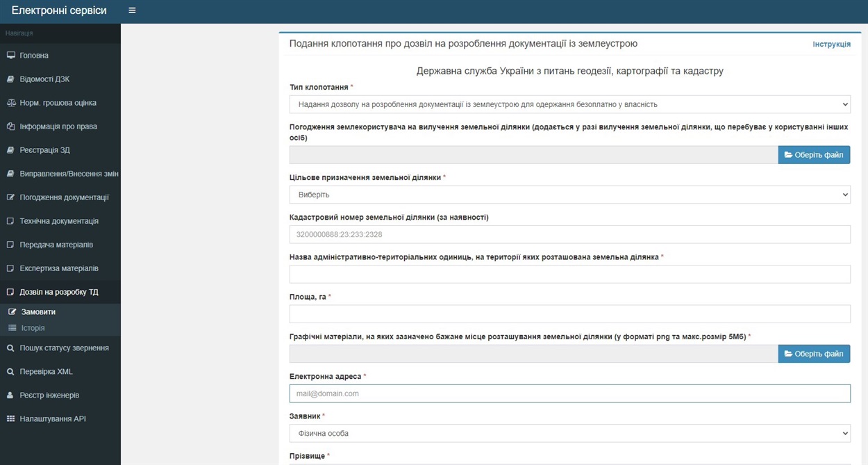Click the square icon beside Передача матеріалів
Viewport: 868px width, 465px height.
pyautogui.click(x=10, y=245)
